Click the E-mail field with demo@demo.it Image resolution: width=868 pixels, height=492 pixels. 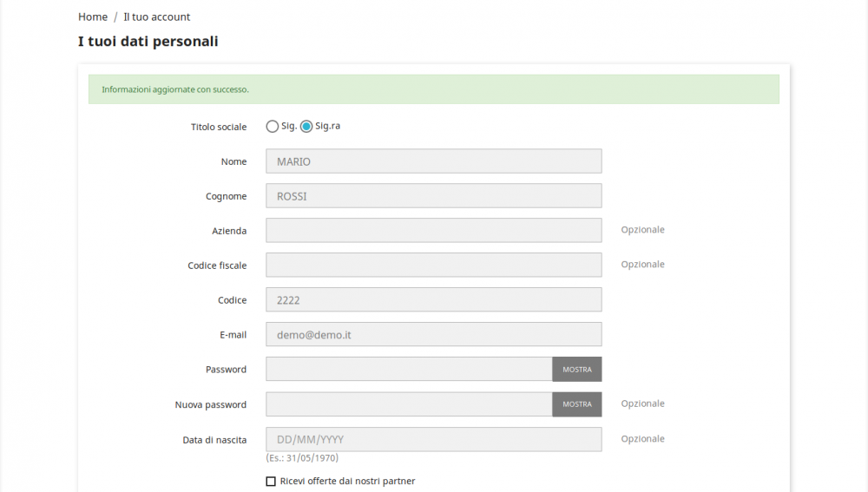pos(433,334)
